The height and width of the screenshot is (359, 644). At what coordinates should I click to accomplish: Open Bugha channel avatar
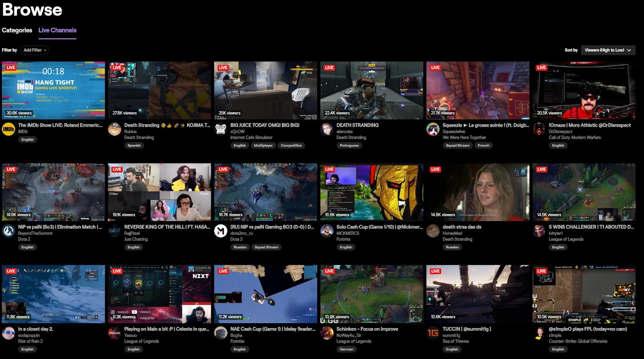tap(221, 333)
